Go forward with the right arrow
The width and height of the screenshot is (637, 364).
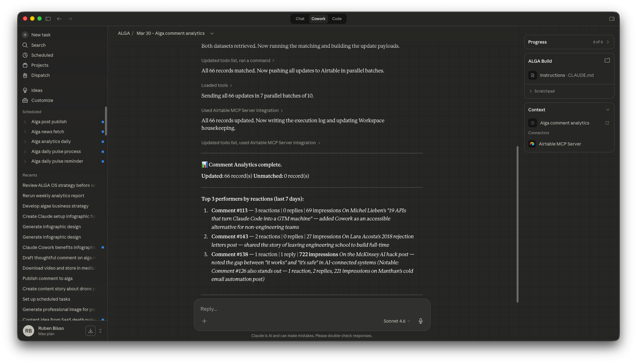click(70, 19)
